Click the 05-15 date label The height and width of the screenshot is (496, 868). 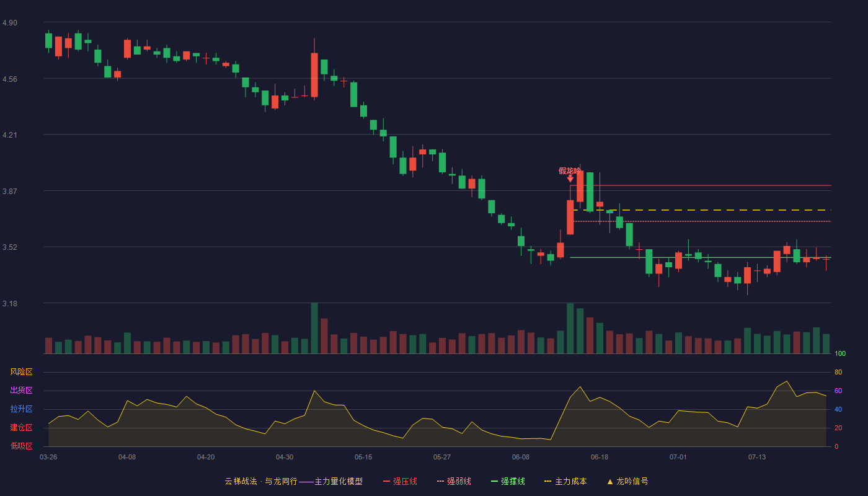[363, 457]
